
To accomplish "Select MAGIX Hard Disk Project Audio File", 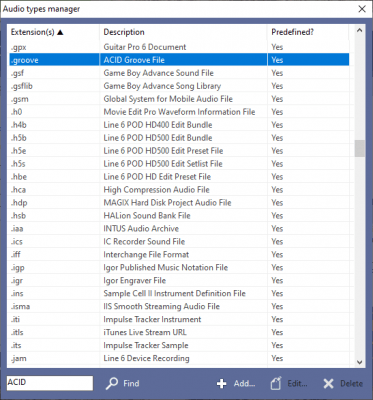I will pyautogui.click(x=167, y=203).
